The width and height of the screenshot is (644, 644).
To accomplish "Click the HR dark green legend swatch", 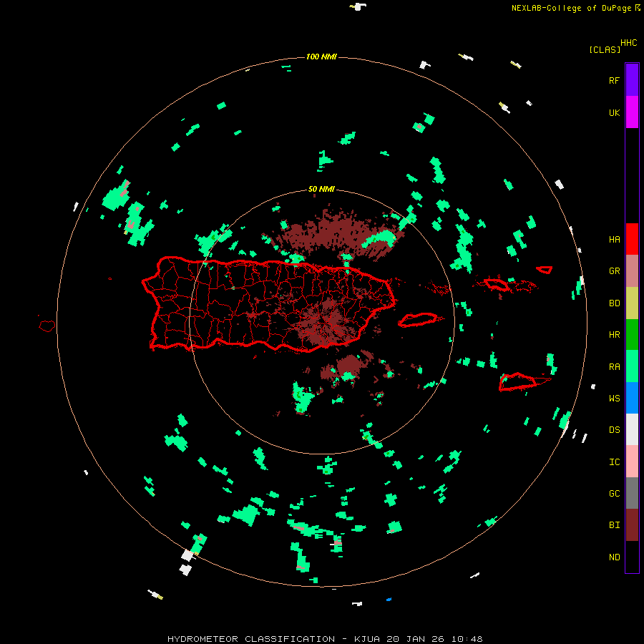I will point(632,335).
